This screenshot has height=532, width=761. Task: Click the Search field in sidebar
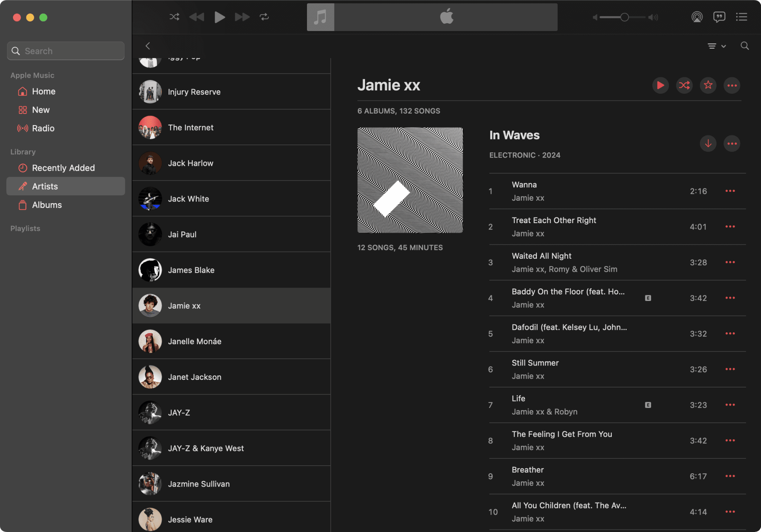(x=66, y=51)
